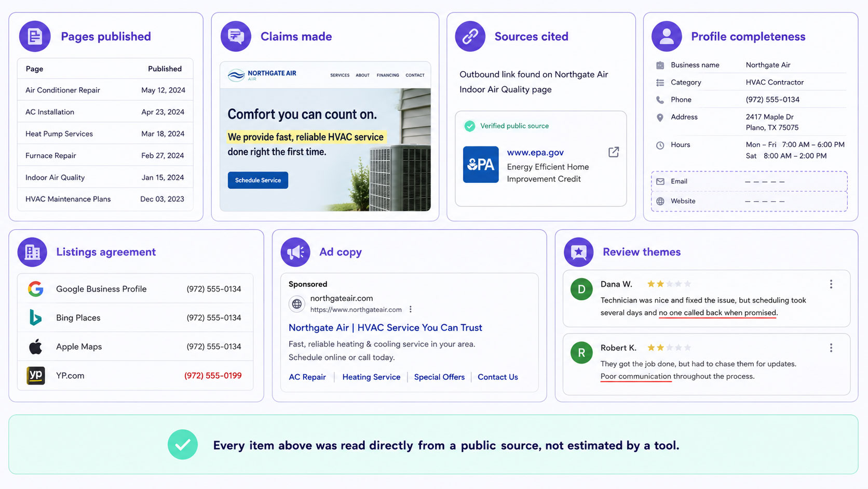Open the FINANCING nav item in the website preview

tap(388, 75)
